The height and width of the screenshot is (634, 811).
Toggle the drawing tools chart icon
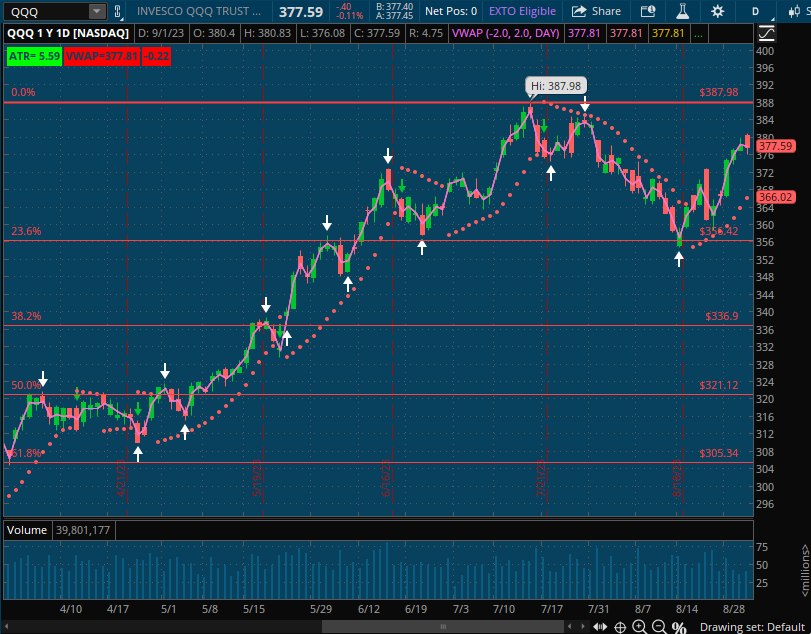(767, 34)
